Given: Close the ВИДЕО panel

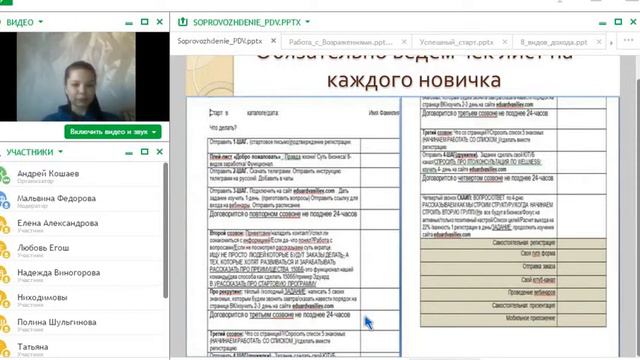Looking at the screenshot, I should pos(160,22).
